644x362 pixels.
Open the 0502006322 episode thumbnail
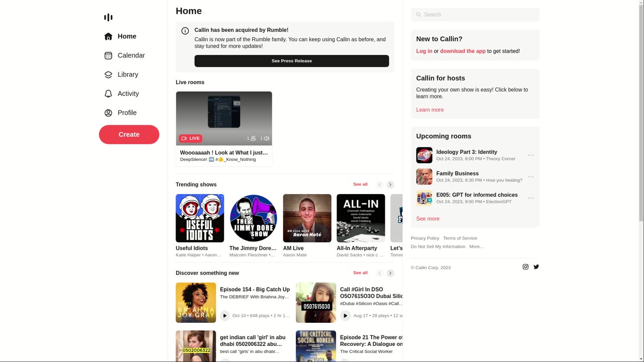pos(196,346)
